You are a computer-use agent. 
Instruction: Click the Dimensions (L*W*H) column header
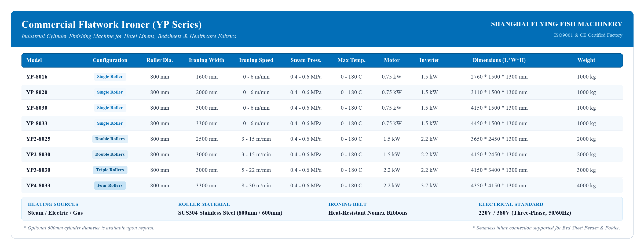coord(499,60)
